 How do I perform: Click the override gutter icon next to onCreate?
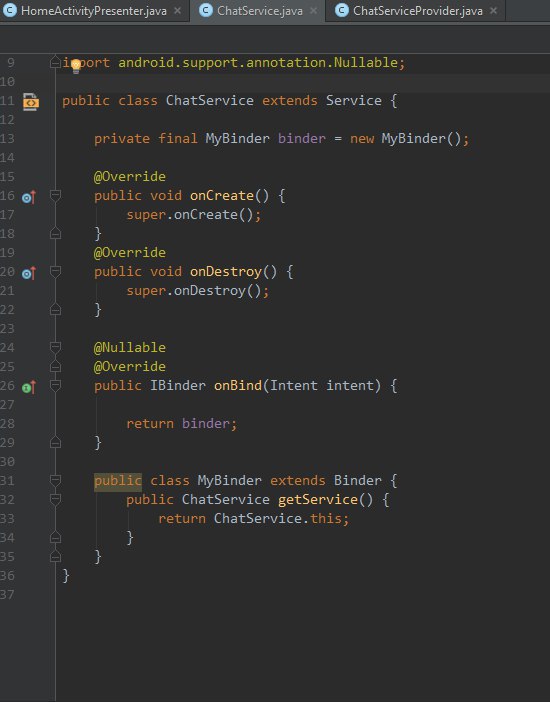(x=29, y=197)
